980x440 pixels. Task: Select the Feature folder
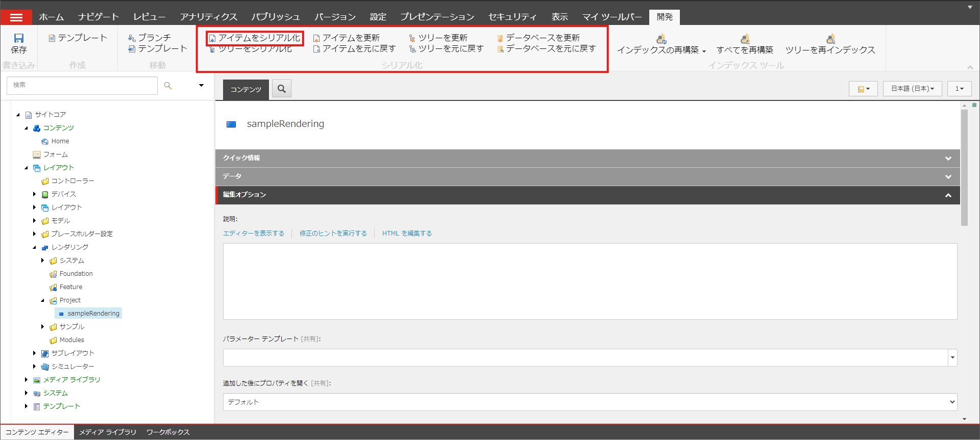pos(71,287)
